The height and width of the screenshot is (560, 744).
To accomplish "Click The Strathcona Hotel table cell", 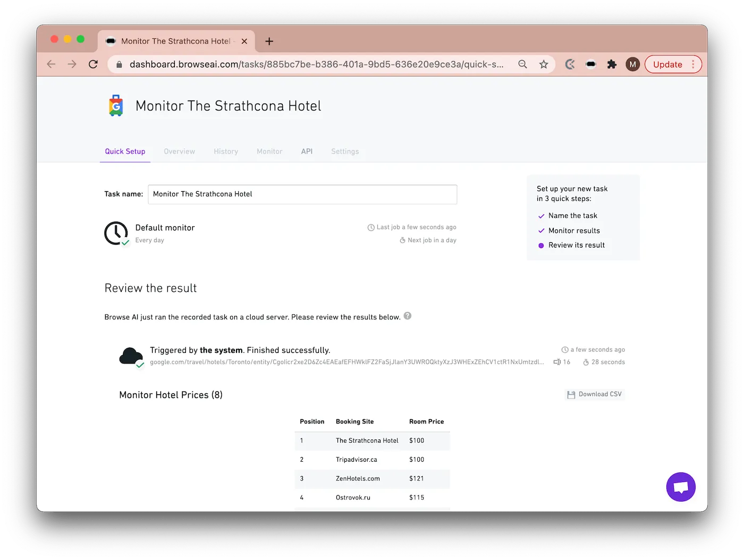I will [367, 440].
